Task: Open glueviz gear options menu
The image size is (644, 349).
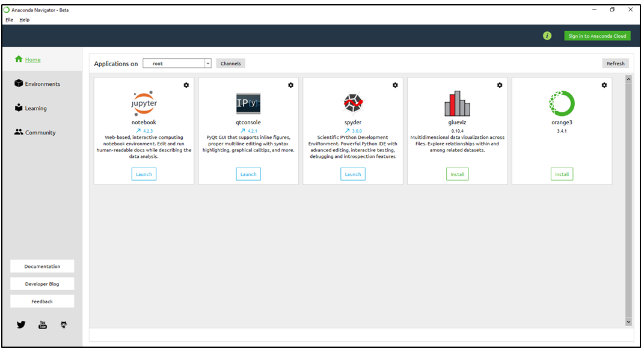Action: [x=500, y=85]
